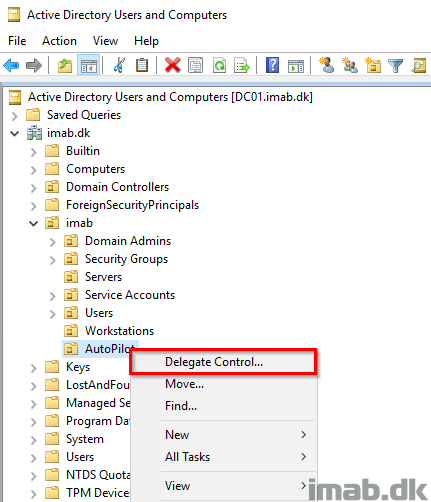The width and height of the screenshot is (431, 502).
Task: Create a new organizational unit icon
Action: (x=373, y=65)
